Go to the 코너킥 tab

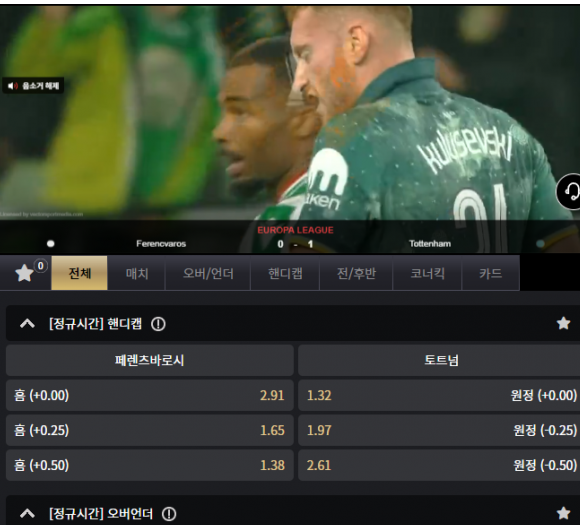click(427, 273)
